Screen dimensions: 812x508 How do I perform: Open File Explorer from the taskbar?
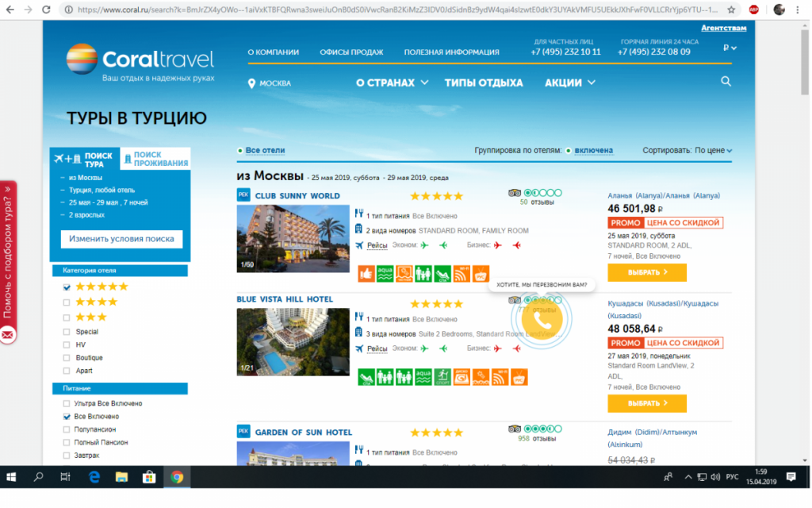121,477
